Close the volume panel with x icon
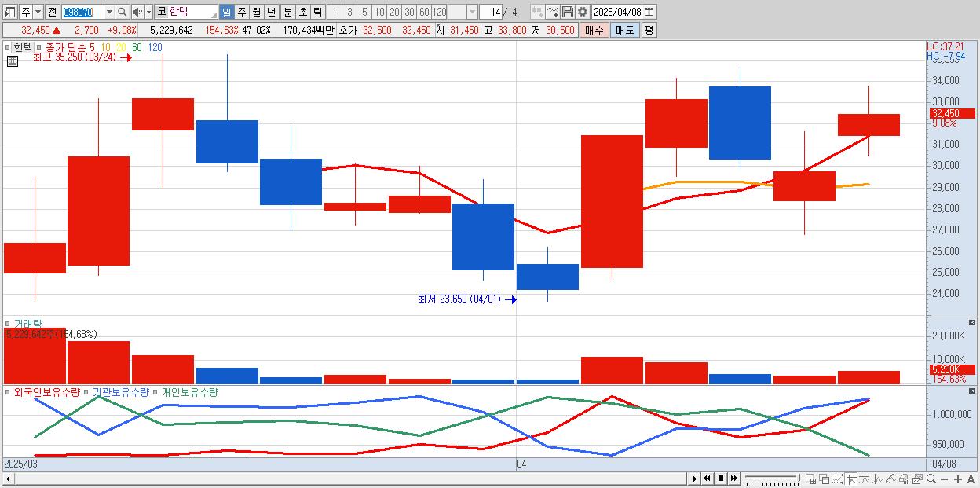This screenshot has height=488, width=980. pos(971,323)
